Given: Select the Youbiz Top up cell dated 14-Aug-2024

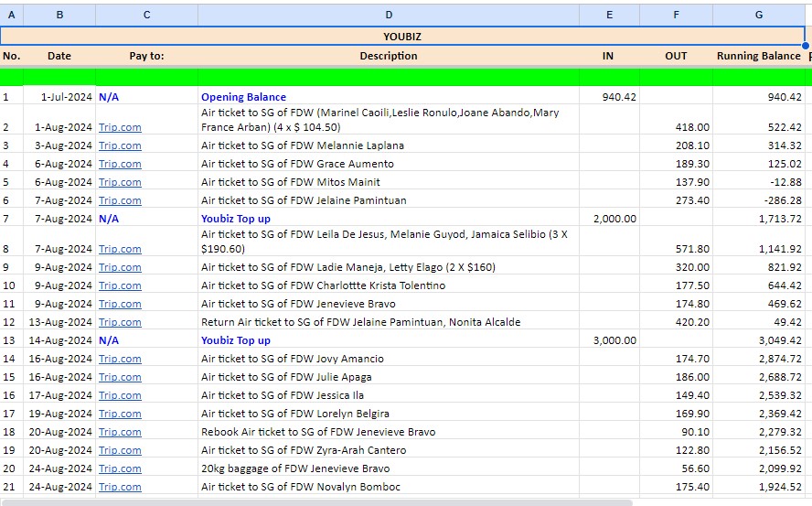Looking at the screenshot, I should tap(389, 340).
